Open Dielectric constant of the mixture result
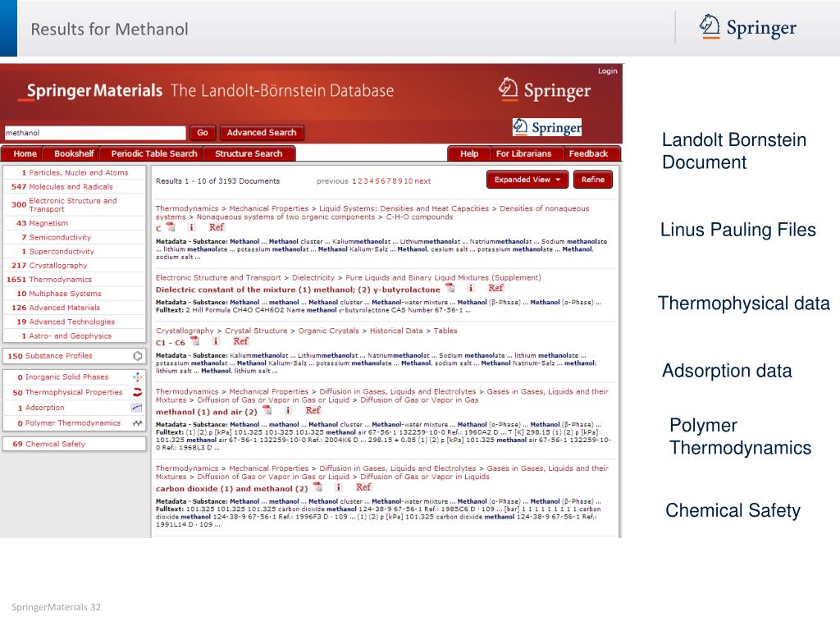Screen dimensions: 840x630 click(298, 290)
